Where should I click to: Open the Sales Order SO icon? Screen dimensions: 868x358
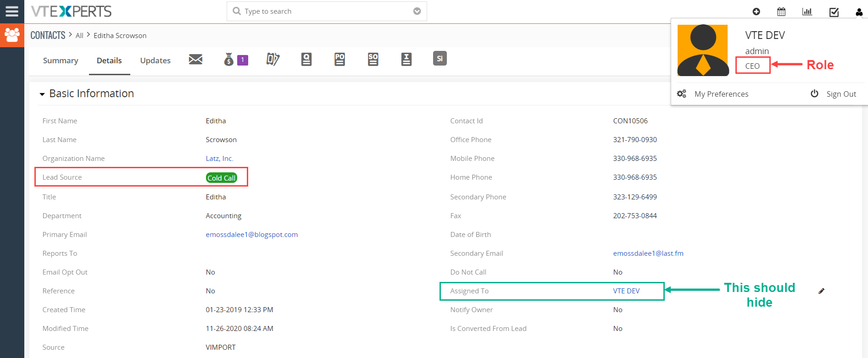(373, 59)
